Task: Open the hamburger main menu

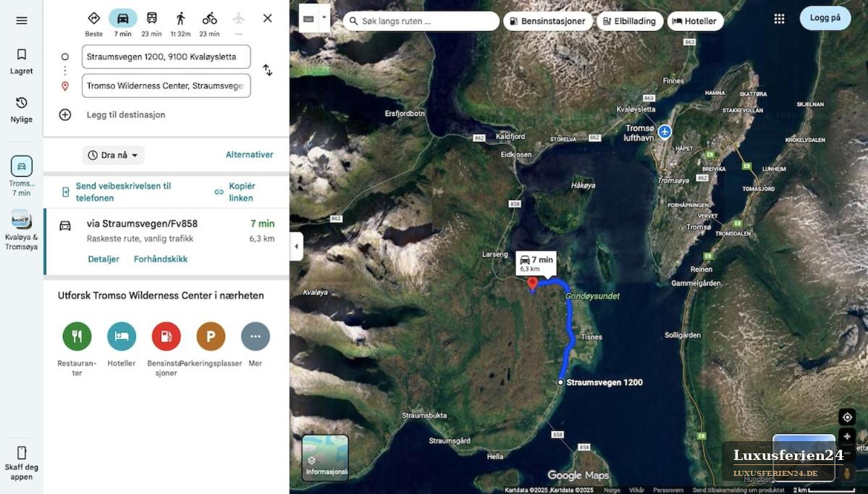Action: pyautogui.click(x=22, y=20)
